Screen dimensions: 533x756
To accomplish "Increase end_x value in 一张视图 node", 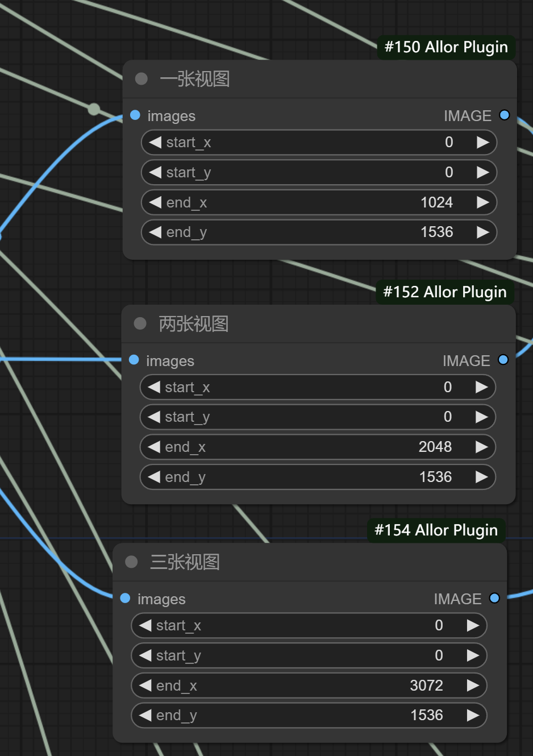I will coord(482,202).
